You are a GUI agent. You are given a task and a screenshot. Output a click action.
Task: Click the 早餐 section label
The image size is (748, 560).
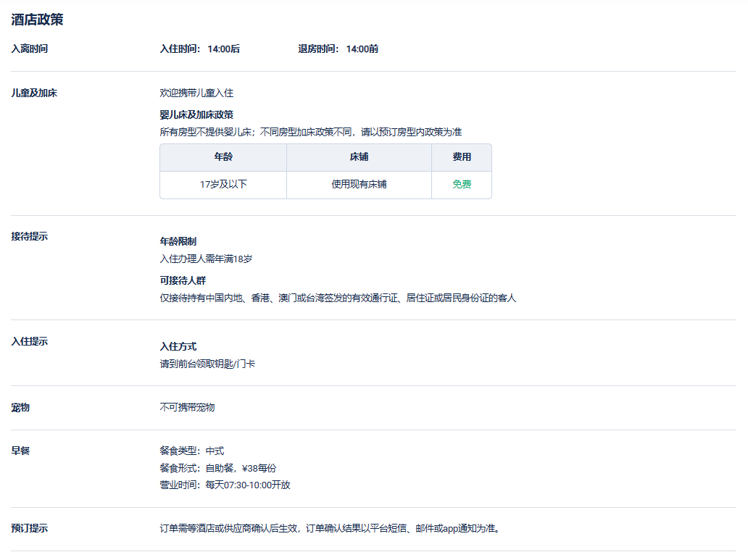(20, 451)
